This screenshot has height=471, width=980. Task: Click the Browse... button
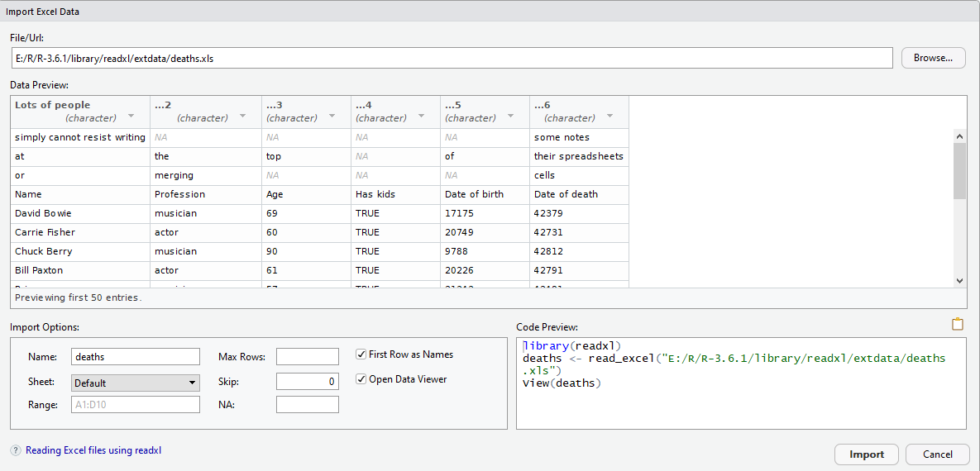(933, 58)
